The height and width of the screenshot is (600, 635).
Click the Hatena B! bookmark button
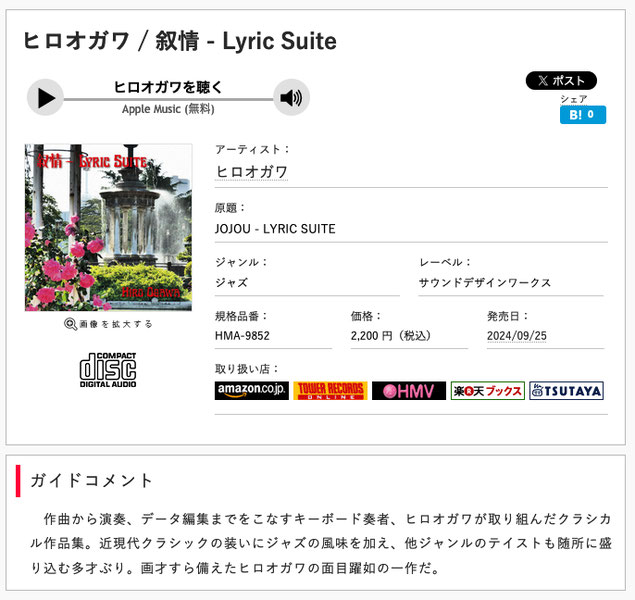point(583,115)
